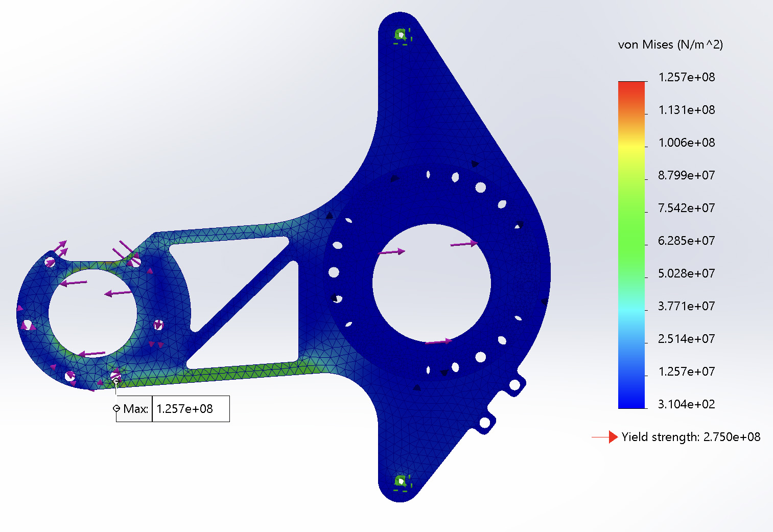
Task: Click the Yield strength: 2.750e+08 text
Action: (x=691, y=437)
